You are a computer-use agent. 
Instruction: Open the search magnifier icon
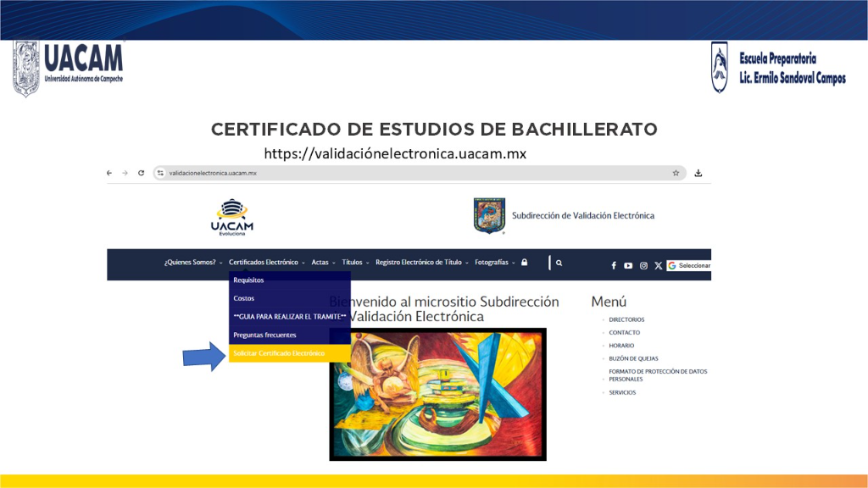point(559,263)
